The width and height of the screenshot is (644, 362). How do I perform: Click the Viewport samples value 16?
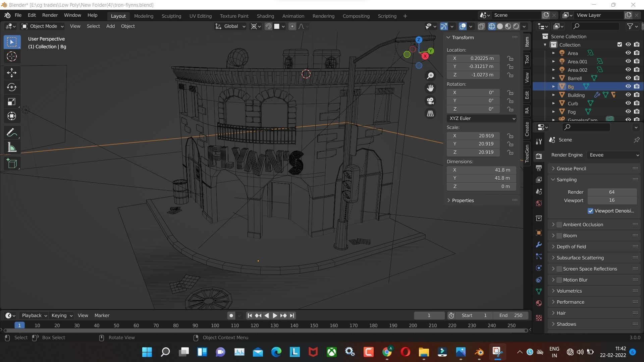point(612,200)
